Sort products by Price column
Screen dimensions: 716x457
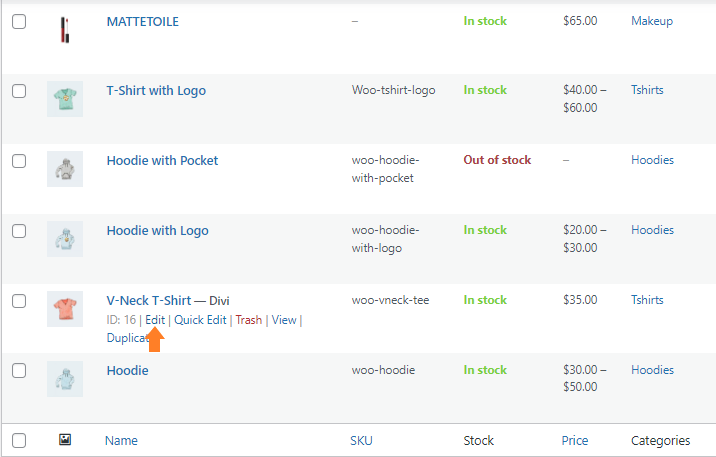pos(574,441)
